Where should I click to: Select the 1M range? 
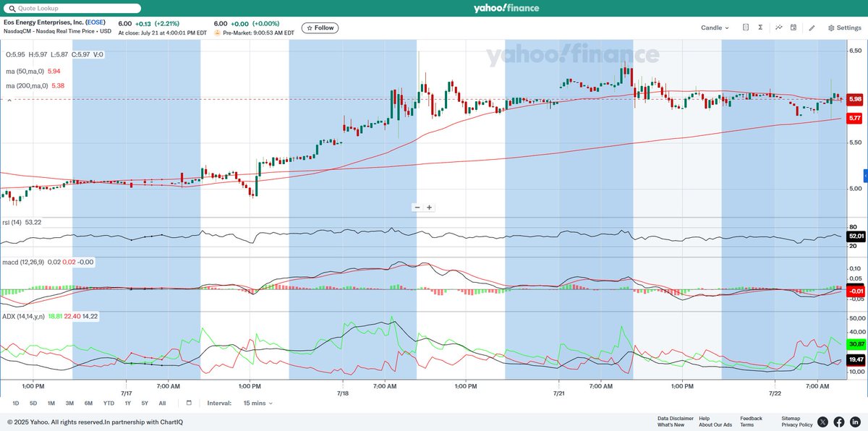click(x=51, y=403)
